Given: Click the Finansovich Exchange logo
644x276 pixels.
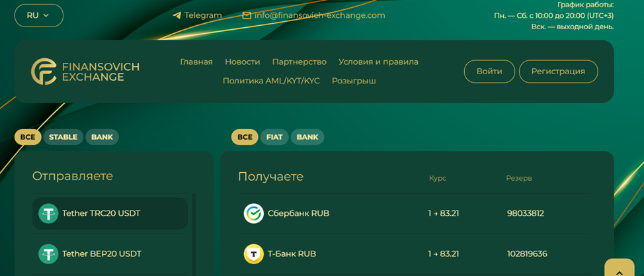Looking at the screenshot, I should [85, 71].
